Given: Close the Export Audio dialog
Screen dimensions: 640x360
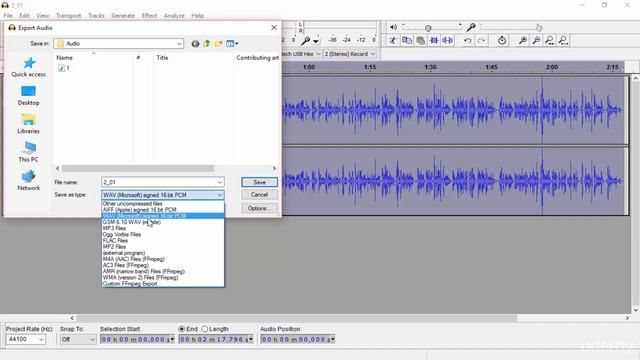Looking at the screenshot, I should coord(274,27).
